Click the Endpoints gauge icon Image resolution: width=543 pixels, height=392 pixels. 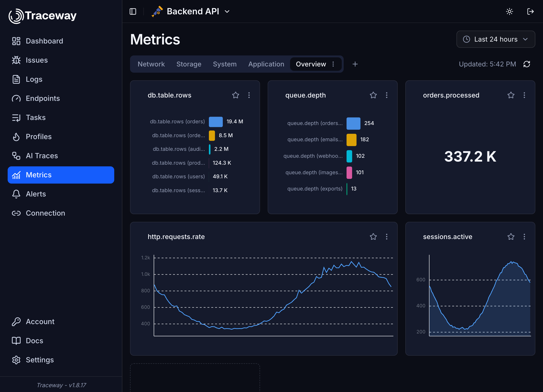pyautogui.click(x=16, y=98)
